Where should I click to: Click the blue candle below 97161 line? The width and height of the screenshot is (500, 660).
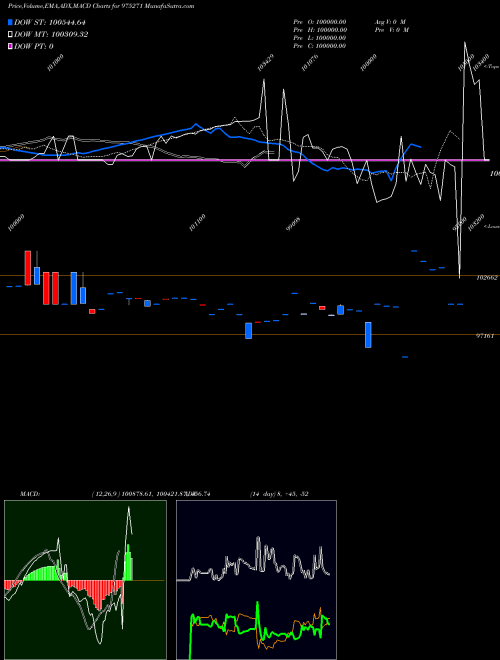click(x=368, y=335)
